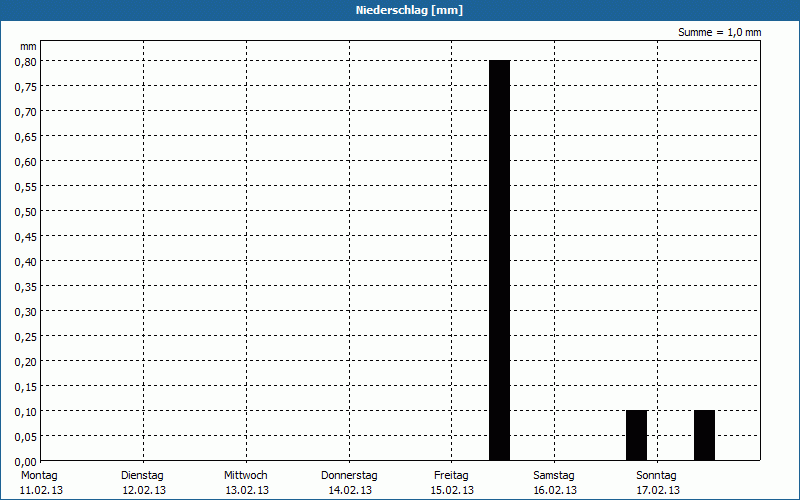The width and height of the screenshot is (800, 500).
Task: Click the 0,30 y-axis value
Action: 26,312
